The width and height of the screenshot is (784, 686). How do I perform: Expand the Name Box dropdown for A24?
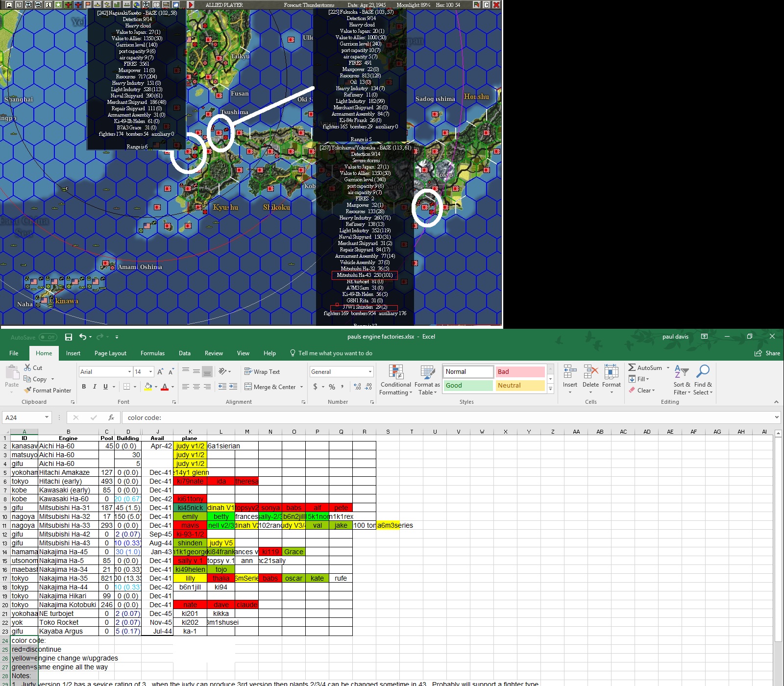click(47, 417)
